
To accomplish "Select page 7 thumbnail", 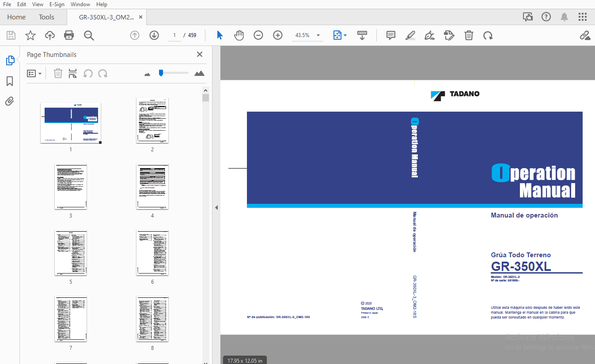I will point(71,319).
